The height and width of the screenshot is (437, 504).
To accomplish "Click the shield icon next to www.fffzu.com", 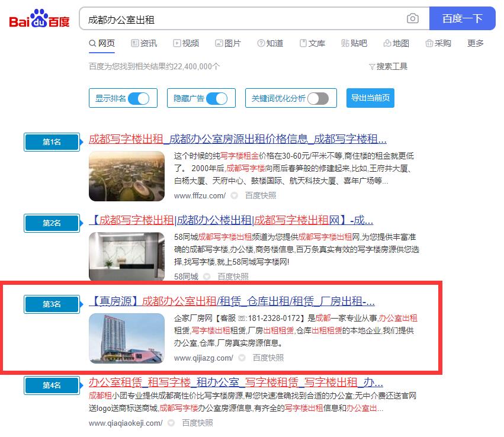I will [x=235, y=196].
